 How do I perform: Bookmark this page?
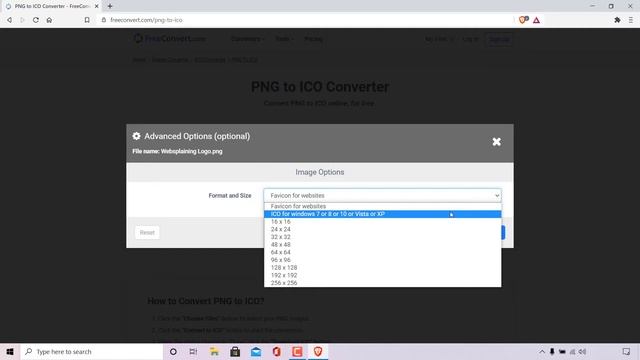[x=87, y=20]
